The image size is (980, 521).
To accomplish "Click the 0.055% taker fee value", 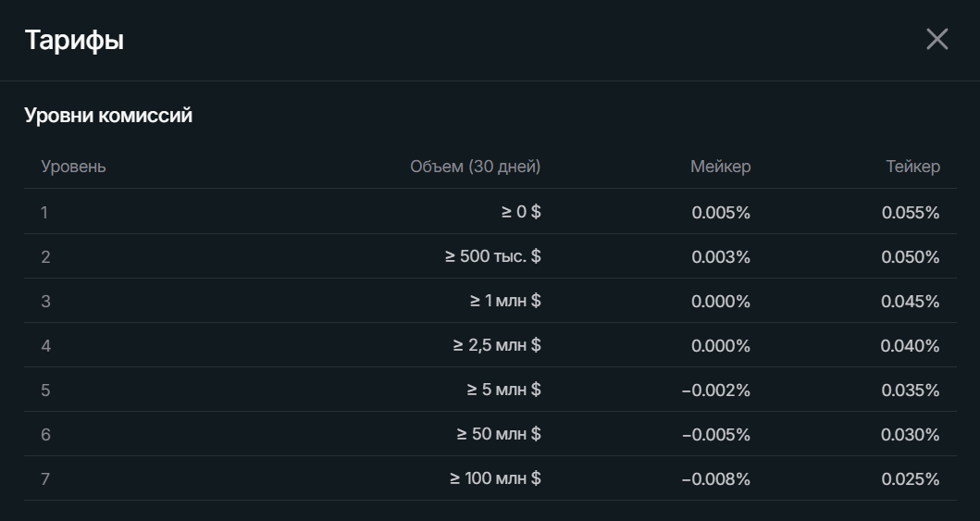I will pos(911,213).
